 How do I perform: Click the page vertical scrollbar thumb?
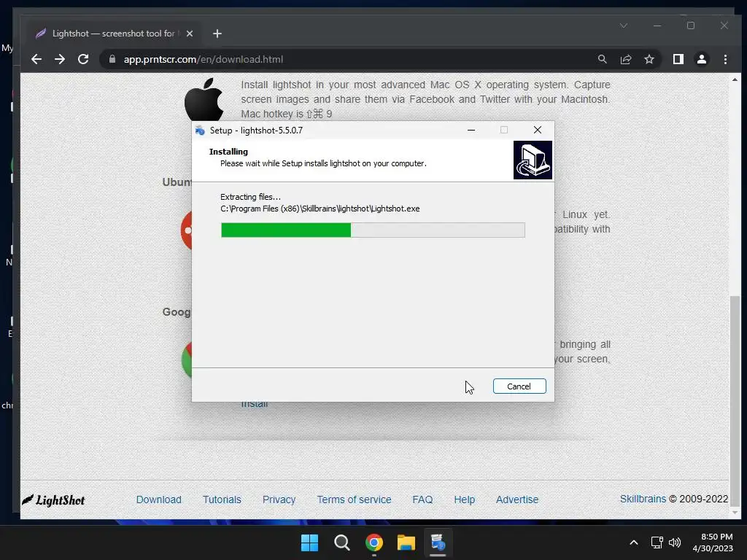735,402
